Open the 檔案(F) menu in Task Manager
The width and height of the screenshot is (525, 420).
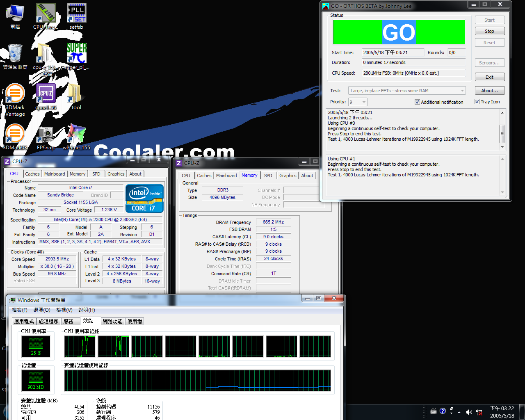click(x=20, y=310)
